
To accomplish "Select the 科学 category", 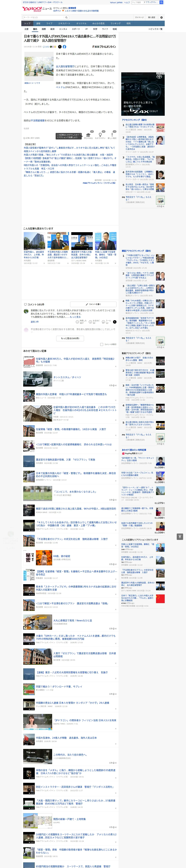I will pos(95,29).
